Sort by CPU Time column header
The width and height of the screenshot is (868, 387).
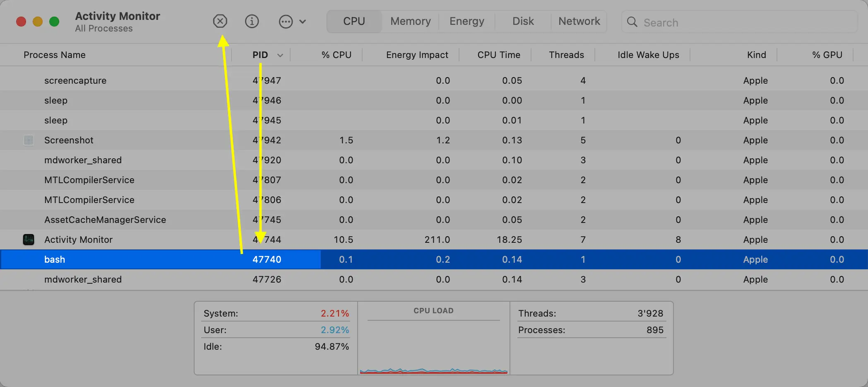tap(499, 55)
